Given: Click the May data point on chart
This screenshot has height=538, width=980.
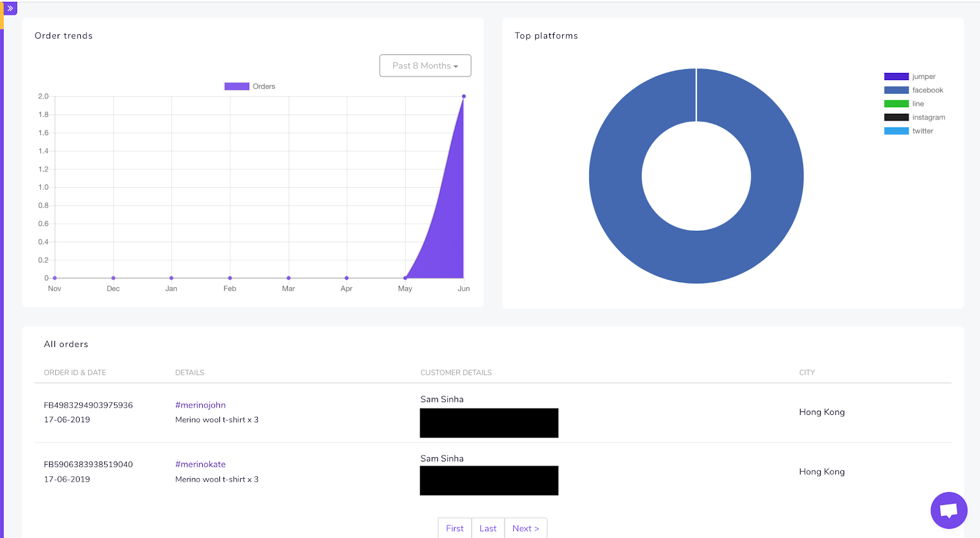Looking at the screenshot, I should coord(405,278).
